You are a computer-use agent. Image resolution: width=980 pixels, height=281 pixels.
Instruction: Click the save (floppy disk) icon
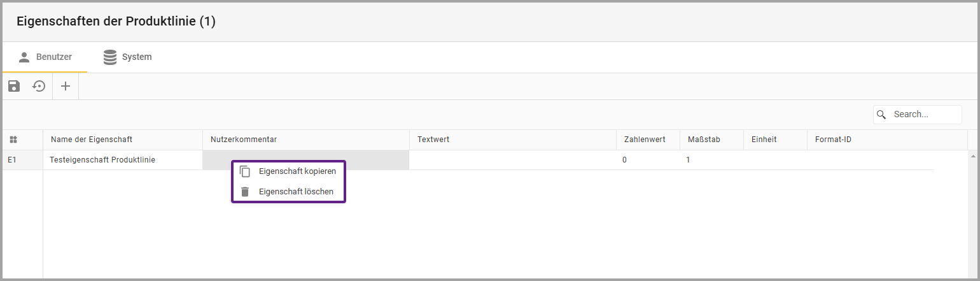[14, 87]
